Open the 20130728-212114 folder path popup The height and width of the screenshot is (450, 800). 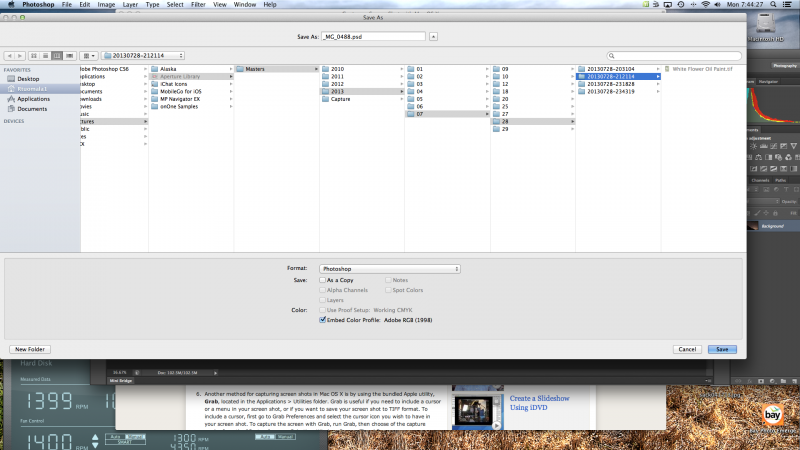click(x=143, y=56)
